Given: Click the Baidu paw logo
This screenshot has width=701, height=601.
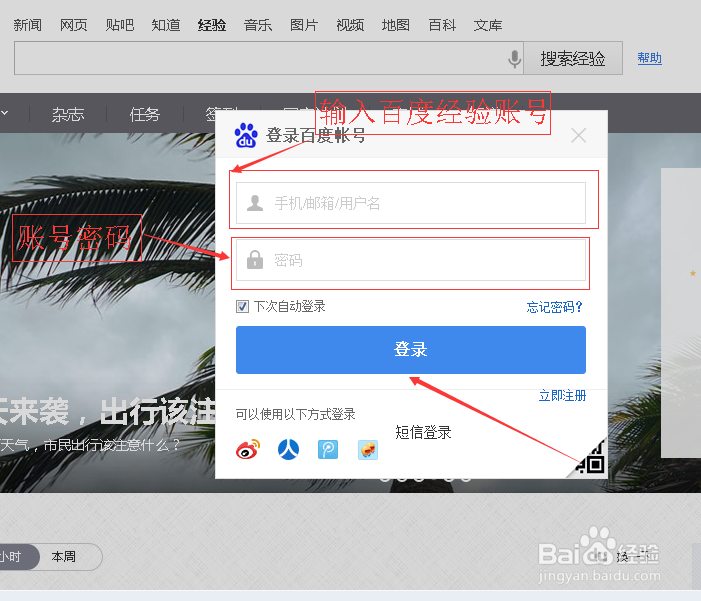Looking at the screenshot, I should point(246,135).
